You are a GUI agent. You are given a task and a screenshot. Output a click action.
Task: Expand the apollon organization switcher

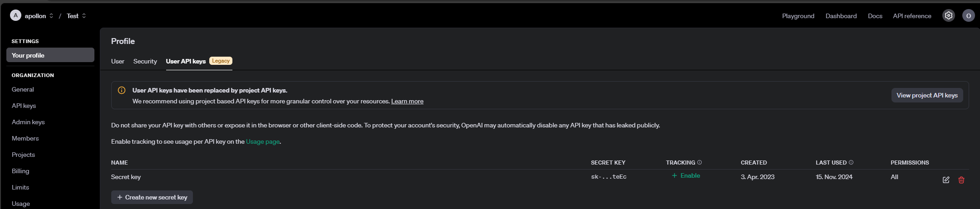(51, 16)
